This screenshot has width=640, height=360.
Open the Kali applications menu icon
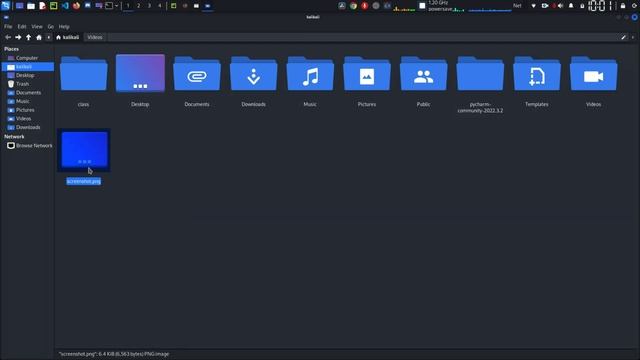pyautogui.click(x=5, y=6)
